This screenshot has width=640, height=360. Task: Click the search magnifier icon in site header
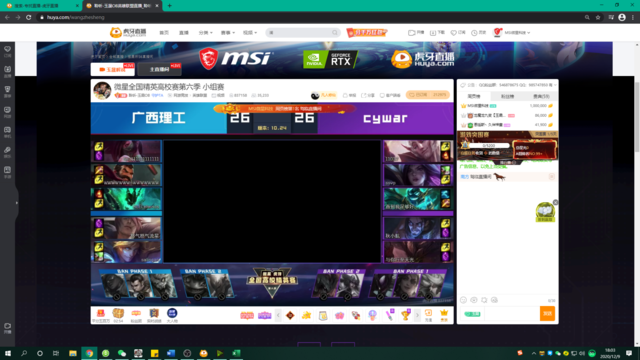click(335, 33)
